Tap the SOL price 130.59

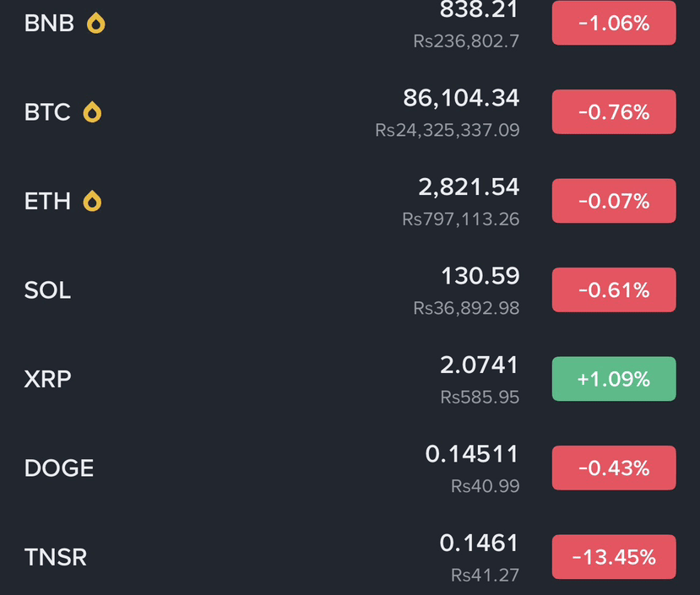point(480,276)
